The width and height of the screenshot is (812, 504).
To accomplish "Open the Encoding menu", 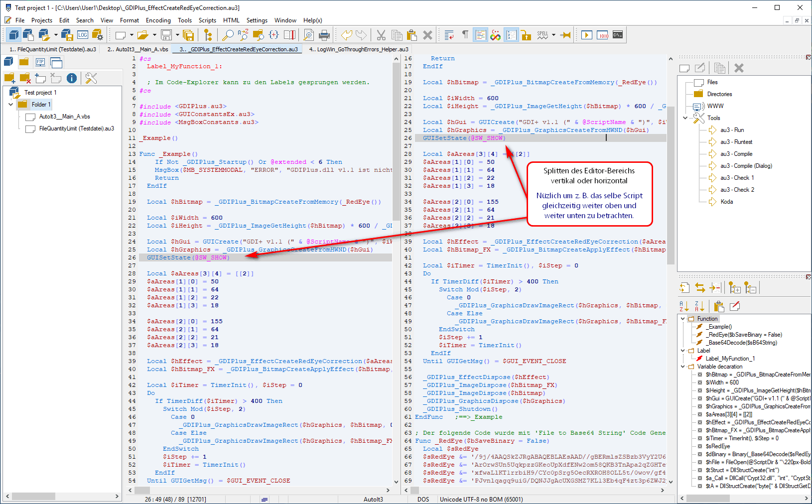I will pos(158,20).
